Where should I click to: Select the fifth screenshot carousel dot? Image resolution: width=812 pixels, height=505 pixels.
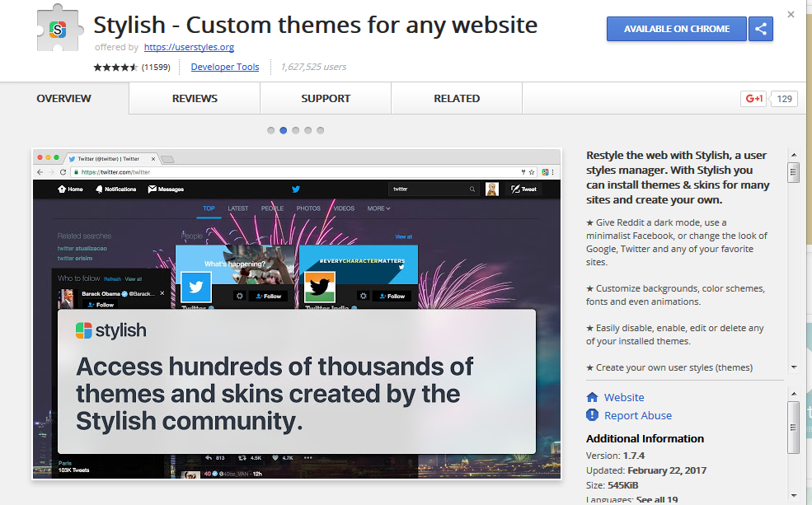click(321, 130)
